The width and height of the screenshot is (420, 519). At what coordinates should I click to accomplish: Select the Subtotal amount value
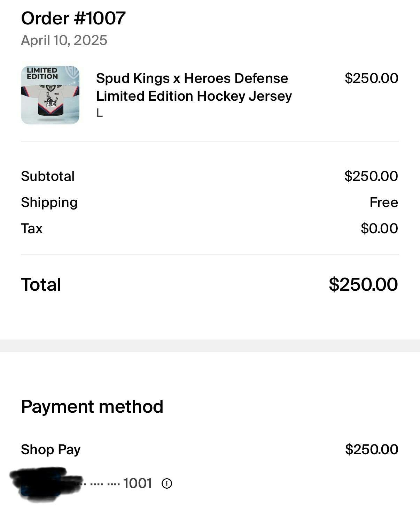tap(371, 176)
